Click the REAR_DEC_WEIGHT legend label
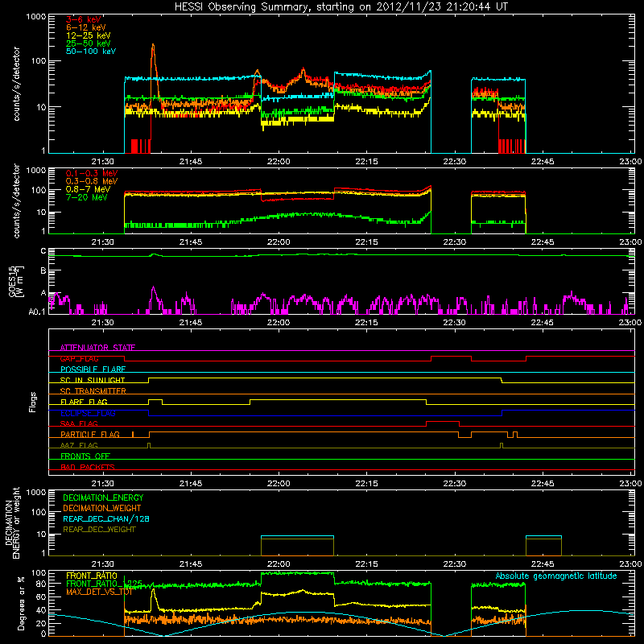This screenshot has height=644, width=644. tap(99, 530)
